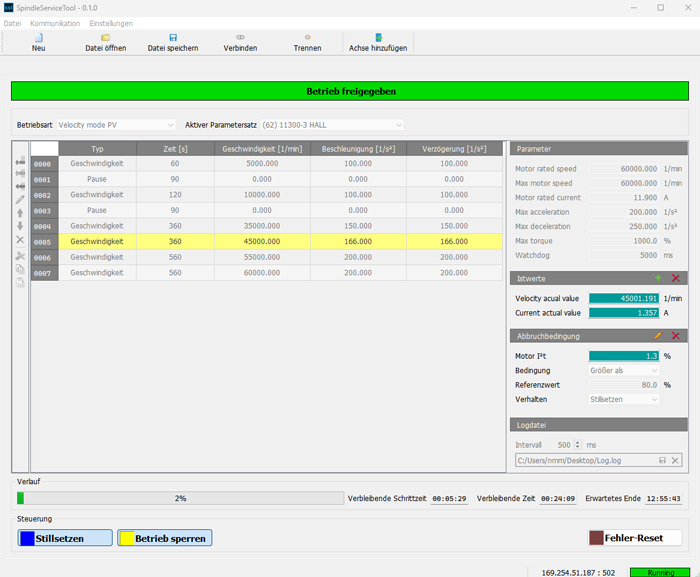700x577 pixels.
Task: Remove Abbruchbedingung with the red X
Action: 675,336
